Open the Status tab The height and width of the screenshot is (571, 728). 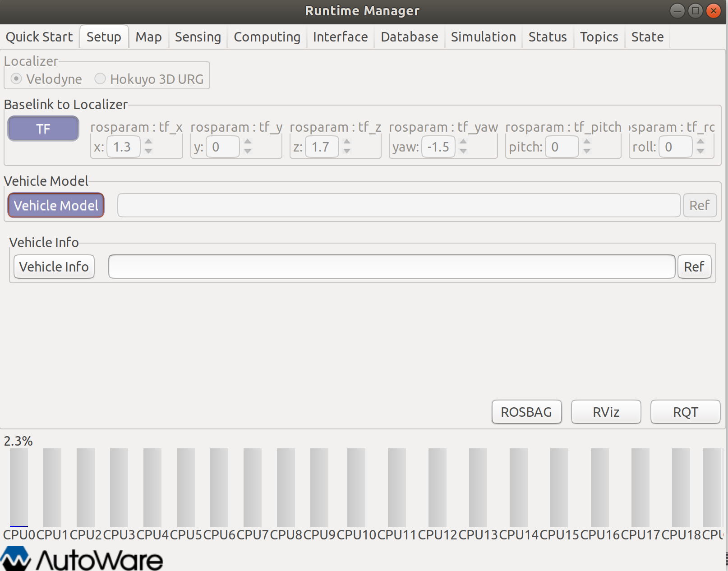(x=548, y=37)
